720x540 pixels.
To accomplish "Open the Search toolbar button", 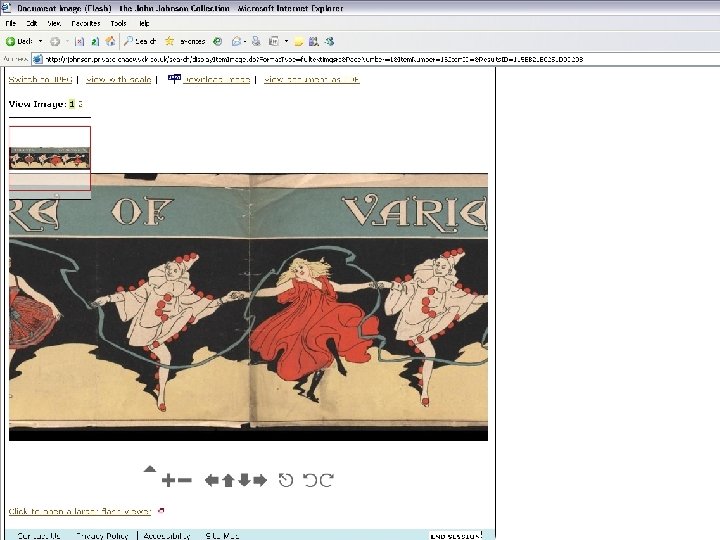I will pos(140,41).
